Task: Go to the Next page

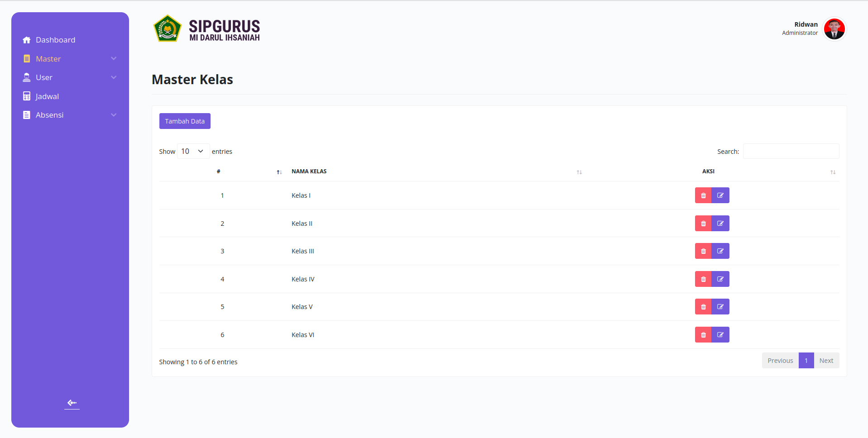Action: pos(826,361)
